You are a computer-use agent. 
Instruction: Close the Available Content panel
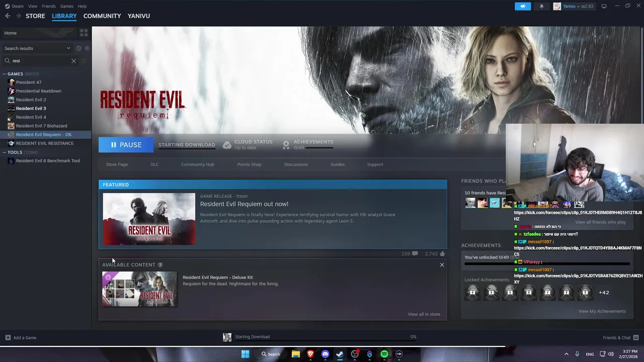pyautogui.click(x=442, y=264)
